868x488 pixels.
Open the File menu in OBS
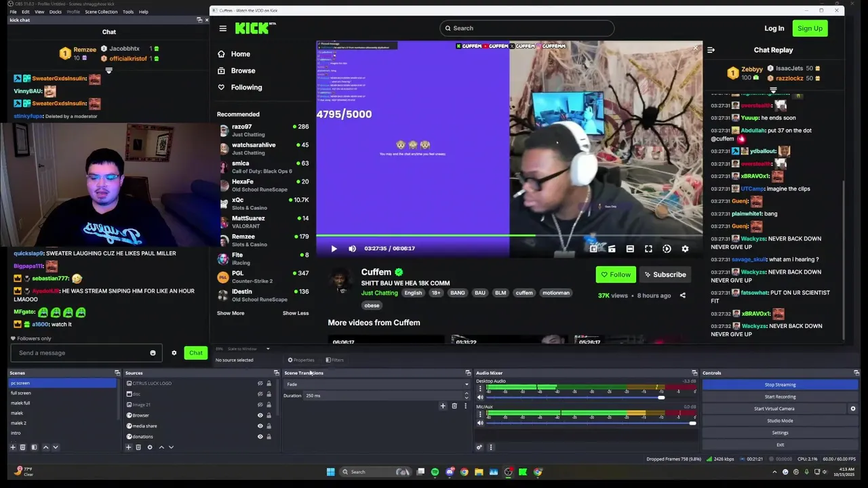pyautogui.click(x=13, y=12)
